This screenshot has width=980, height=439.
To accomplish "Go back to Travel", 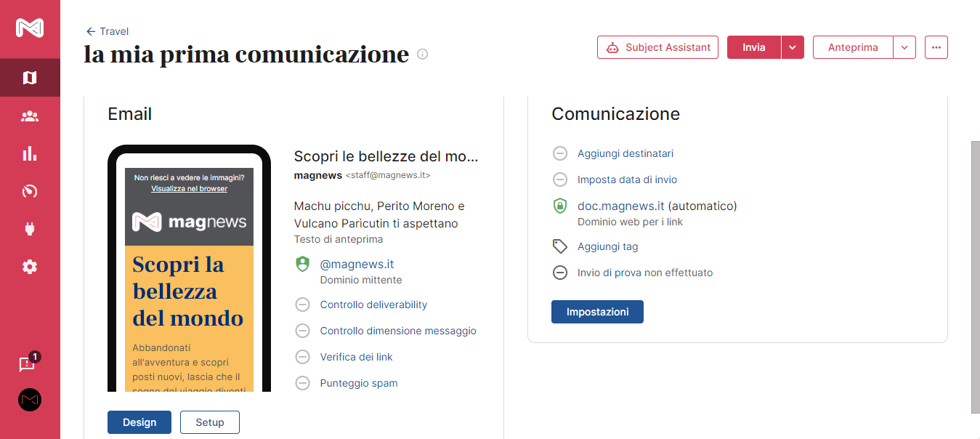I will (108, 31).
